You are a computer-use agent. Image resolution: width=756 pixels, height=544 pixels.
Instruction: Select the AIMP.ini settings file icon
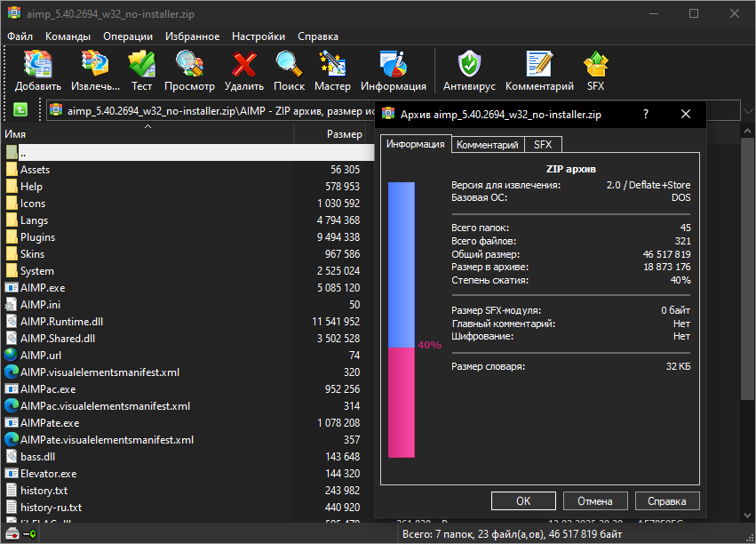coord(11,304)
